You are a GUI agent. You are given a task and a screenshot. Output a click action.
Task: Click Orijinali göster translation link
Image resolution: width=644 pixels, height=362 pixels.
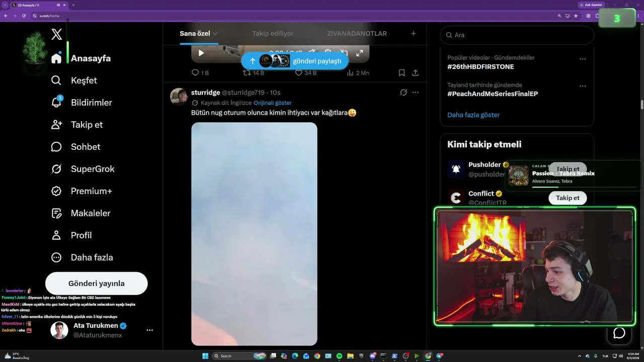[273, 103]
